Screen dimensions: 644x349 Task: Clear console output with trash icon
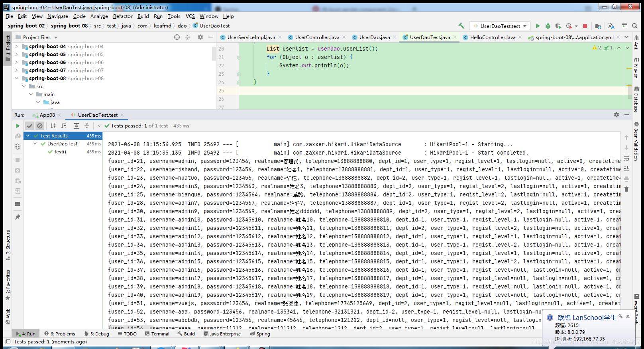626,189
